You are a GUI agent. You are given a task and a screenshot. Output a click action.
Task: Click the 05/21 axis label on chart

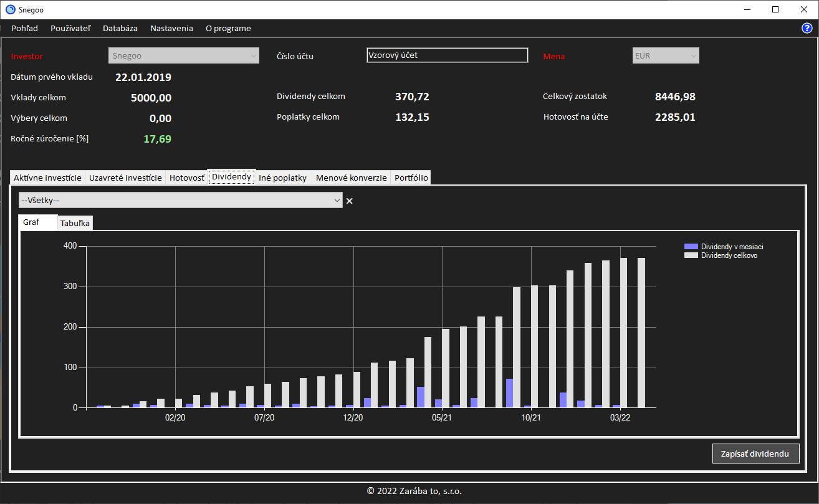[442, 417]
